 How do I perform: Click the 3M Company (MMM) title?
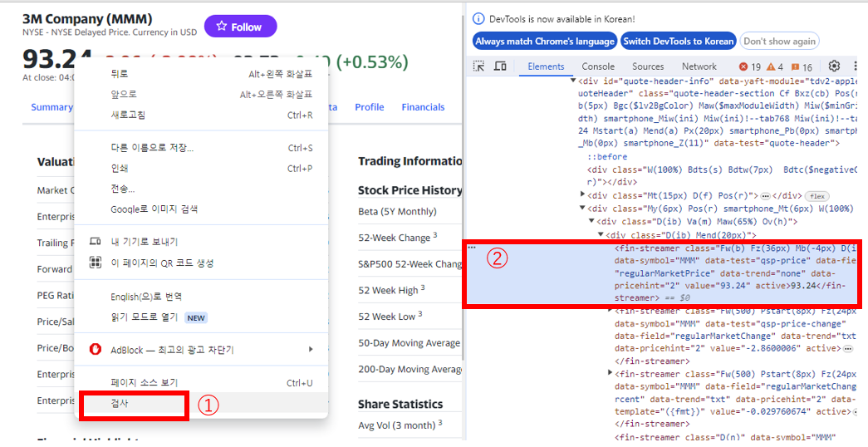[x=87, y=19]
